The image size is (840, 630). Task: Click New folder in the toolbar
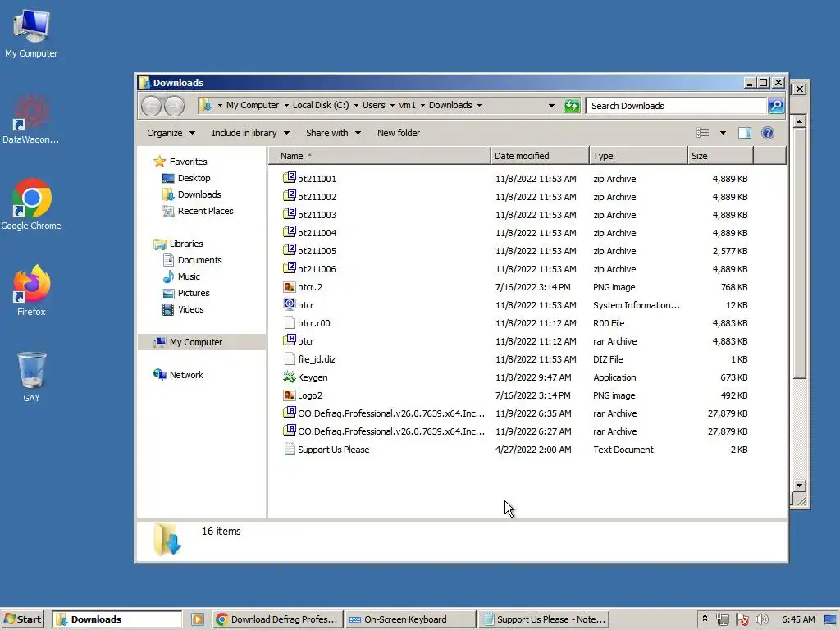[x=399, y=133]
